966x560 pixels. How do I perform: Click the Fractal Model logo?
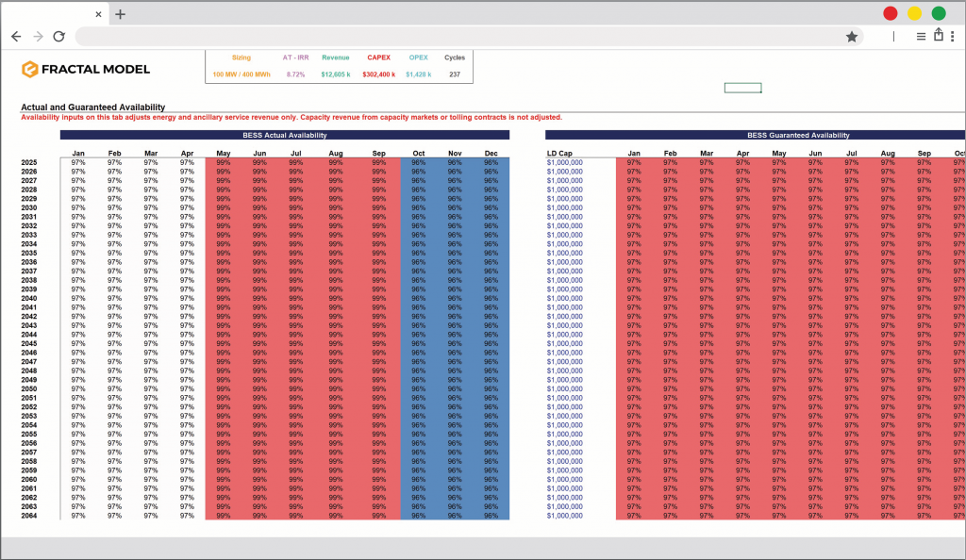point(86,69)
